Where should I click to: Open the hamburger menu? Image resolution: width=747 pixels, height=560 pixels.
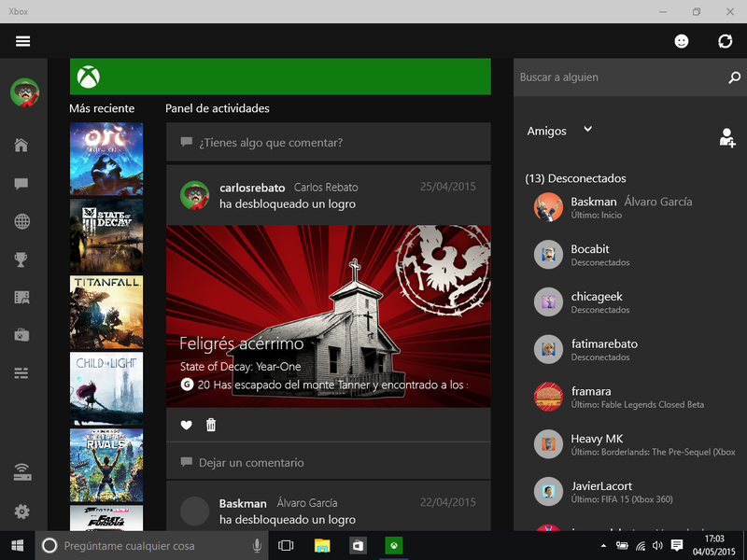tap(22, 41)
